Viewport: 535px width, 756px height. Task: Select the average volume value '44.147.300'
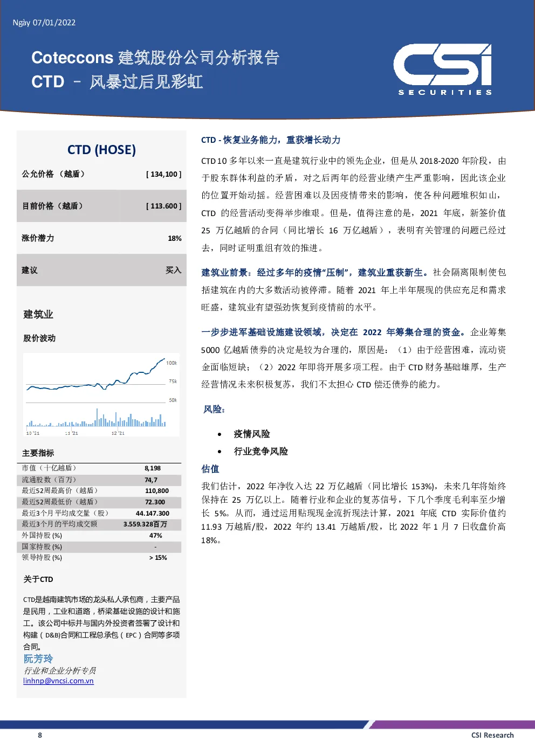click(x=153, y=513)
